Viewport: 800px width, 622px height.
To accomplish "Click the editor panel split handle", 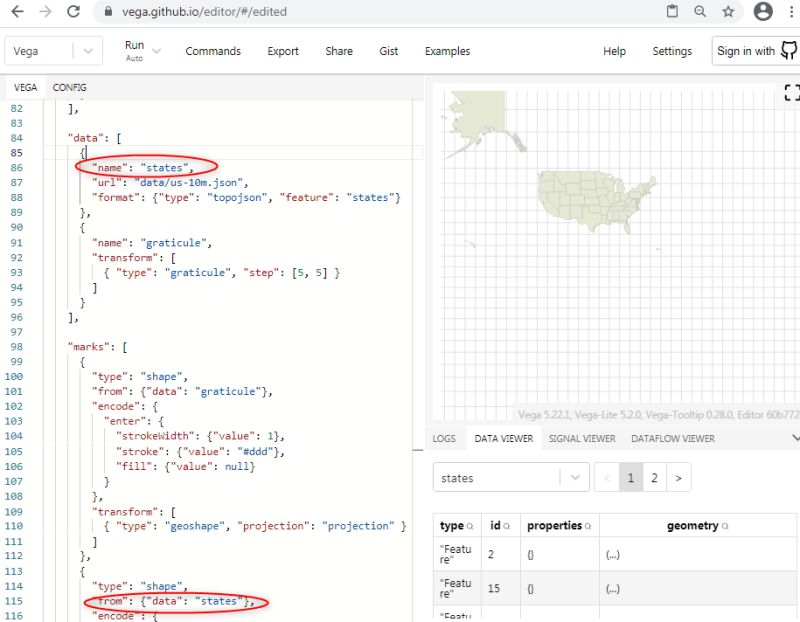I will pos(418,451).
